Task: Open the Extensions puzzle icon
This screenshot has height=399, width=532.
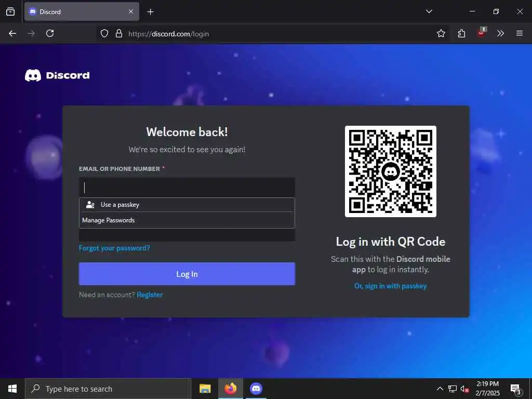Action: click(461, 33)
